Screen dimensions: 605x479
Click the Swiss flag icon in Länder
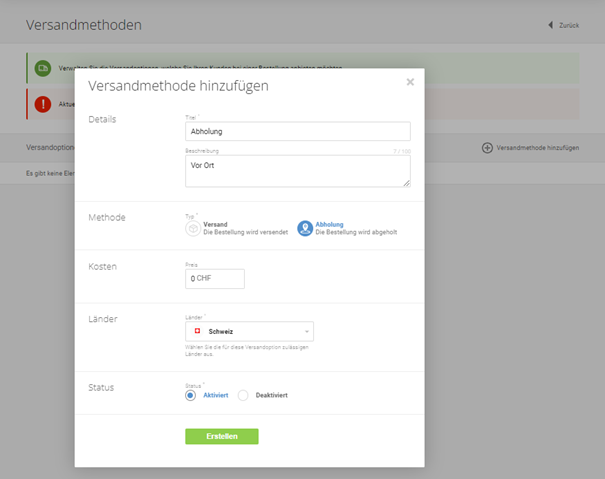pyautogui.click(x=198, y=331)
